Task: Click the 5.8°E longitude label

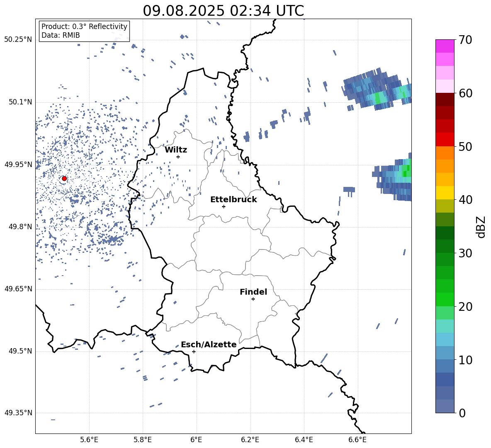Action: click(x=143, y=440)
